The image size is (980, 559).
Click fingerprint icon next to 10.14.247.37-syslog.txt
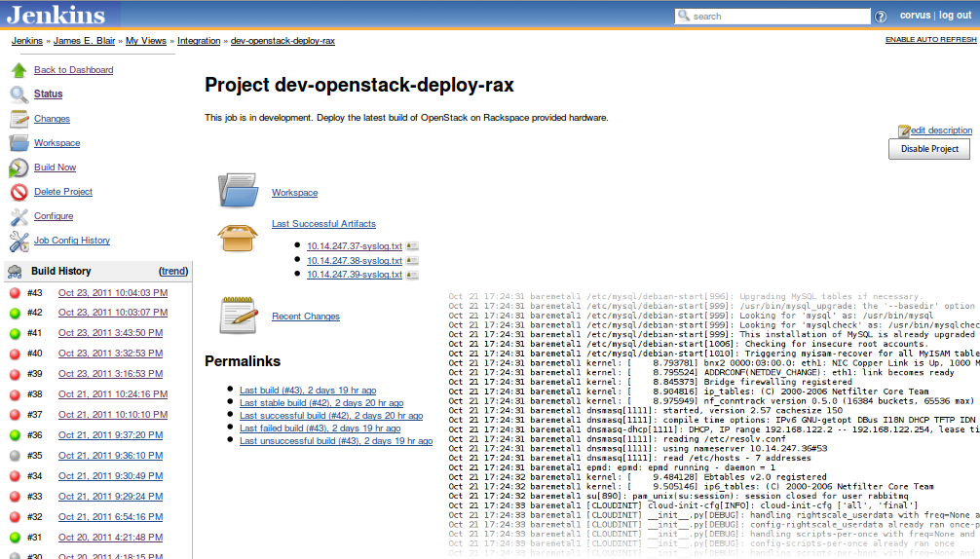412,246
